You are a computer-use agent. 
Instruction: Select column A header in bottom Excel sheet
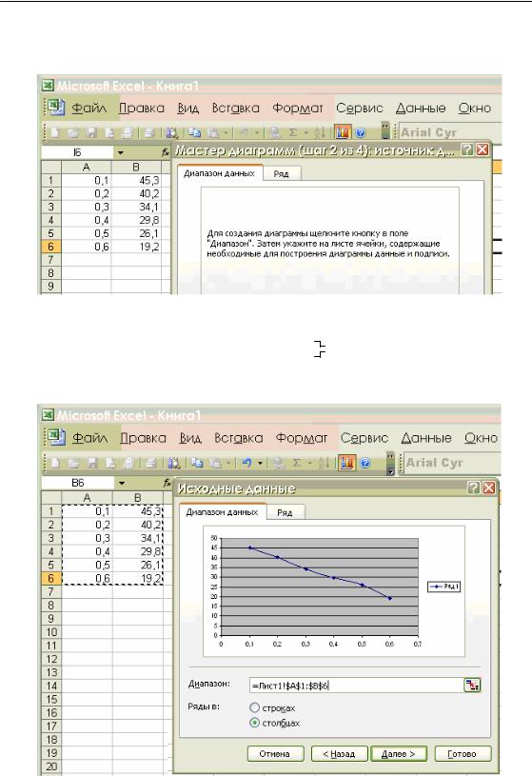point(88,498)
